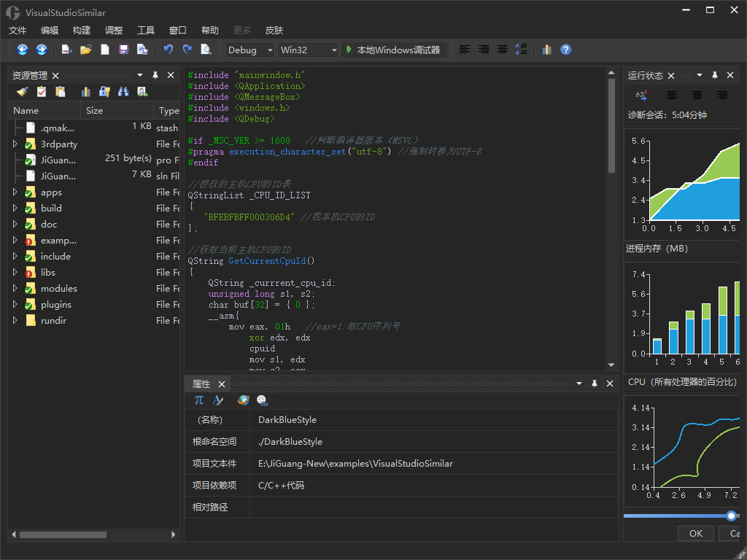Click the pi symbol icon in 属性 panel

point(199,400)
